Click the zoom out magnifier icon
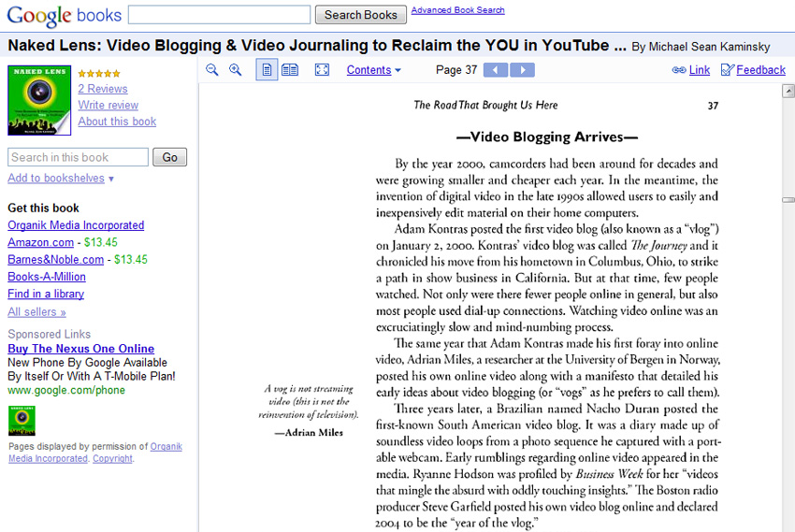 pyautogui.click(x=212, y=70)
